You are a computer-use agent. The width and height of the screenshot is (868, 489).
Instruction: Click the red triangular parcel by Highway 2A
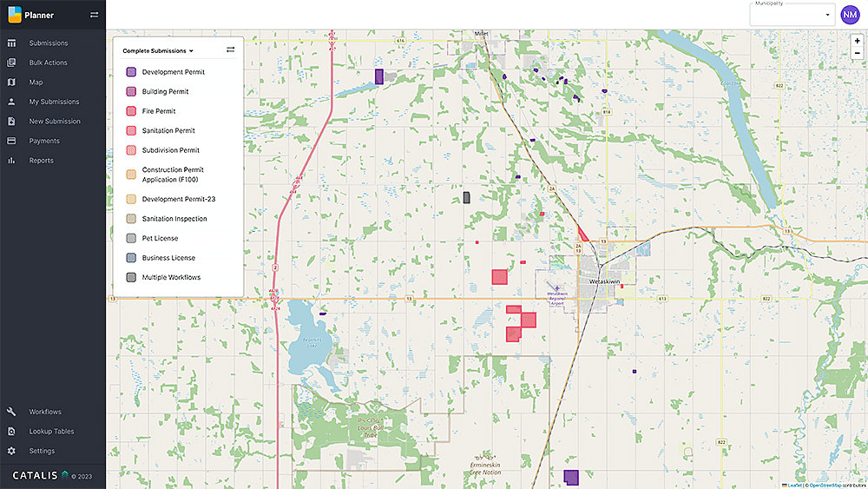(x=583, y=235)
